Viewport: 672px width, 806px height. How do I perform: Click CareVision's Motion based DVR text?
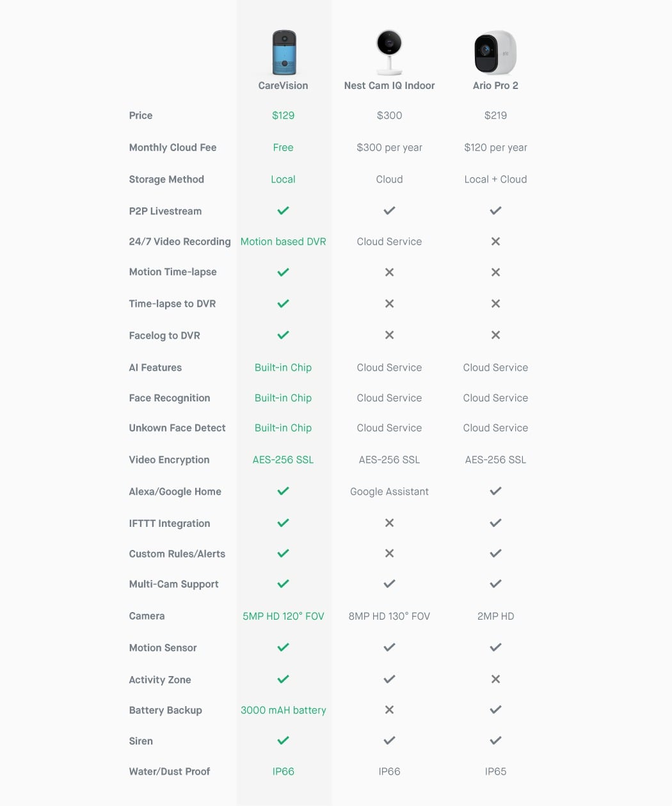[x=283, y=241]
